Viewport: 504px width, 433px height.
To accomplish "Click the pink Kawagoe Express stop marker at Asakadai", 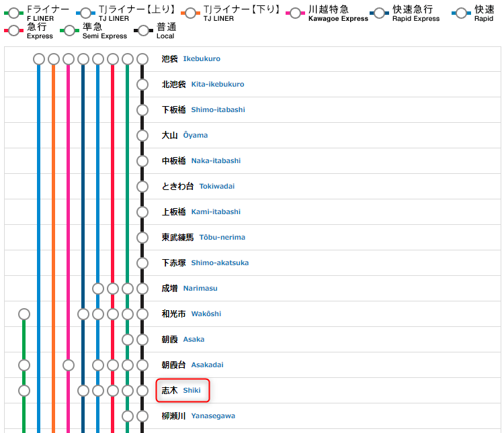I will [x=69, y=365].
